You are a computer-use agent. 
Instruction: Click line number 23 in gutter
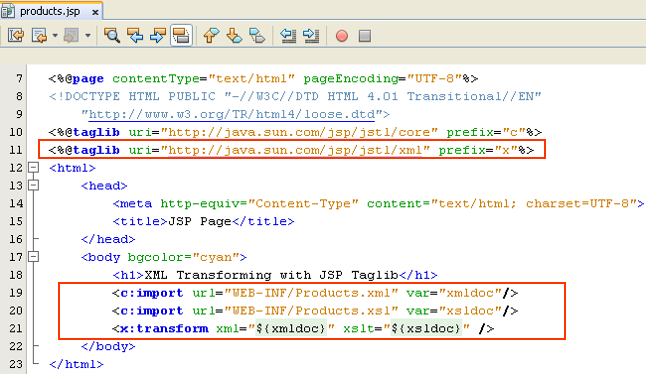click(16, 364)
